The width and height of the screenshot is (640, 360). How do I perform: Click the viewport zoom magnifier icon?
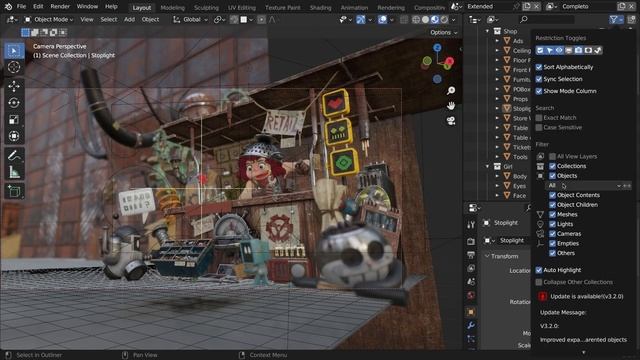[x=451, y=91]
